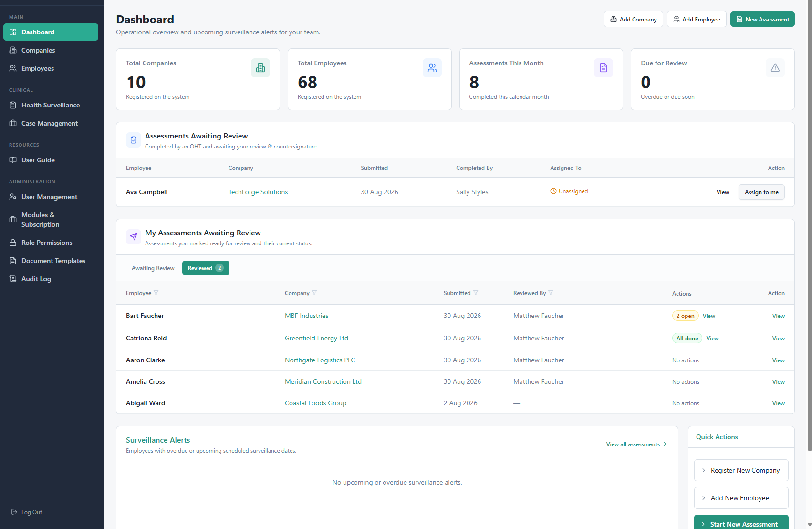Open Coastal Foods Group link
The height and width of the screenshot is (529, 812).
coord(315,403)
